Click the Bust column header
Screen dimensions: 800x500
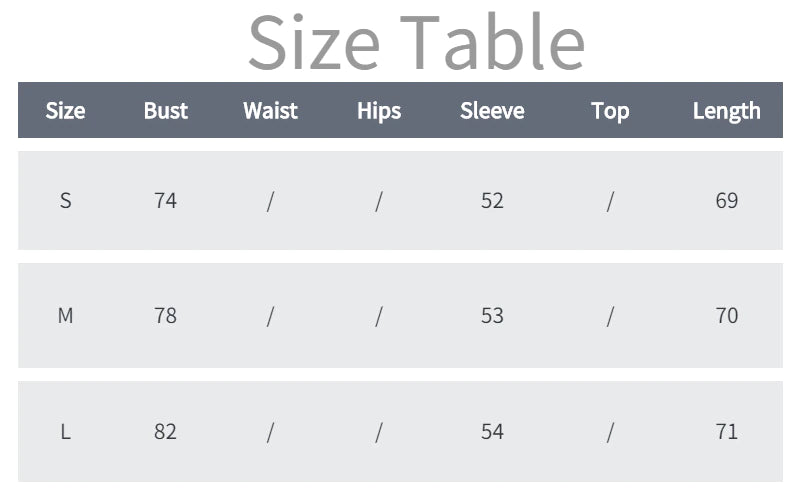coord(165,111)
